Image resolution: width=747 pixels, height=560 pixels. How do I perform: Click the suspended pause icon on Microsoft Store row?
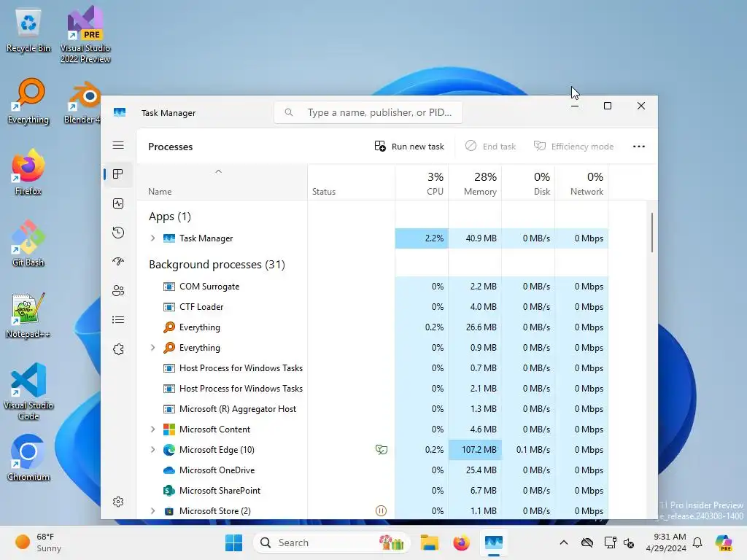[x=381, y=511]
